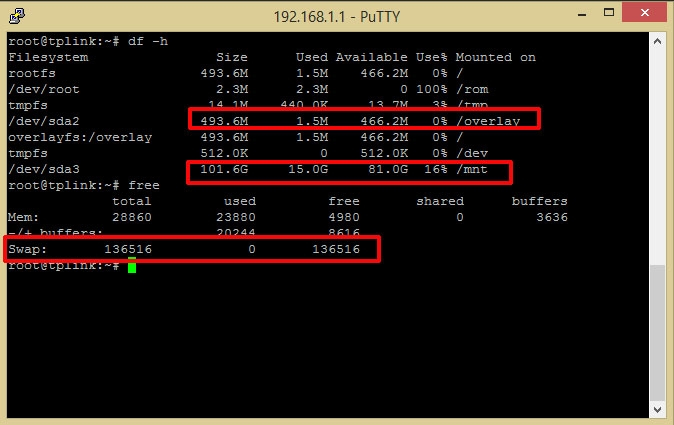Click the '/dev' mount point text
This screenshot has width=674, height=425.
coord(472,153)
